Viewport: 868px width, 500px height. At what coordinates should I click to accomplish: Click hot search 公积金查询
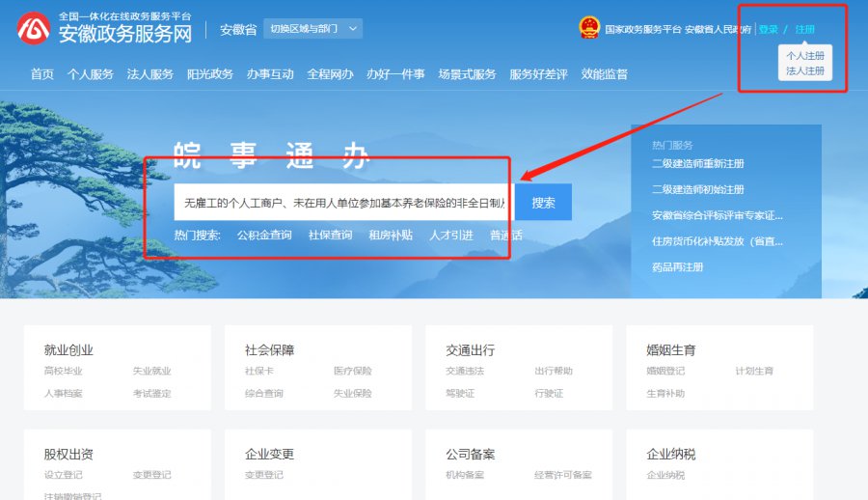coord(264,235)
